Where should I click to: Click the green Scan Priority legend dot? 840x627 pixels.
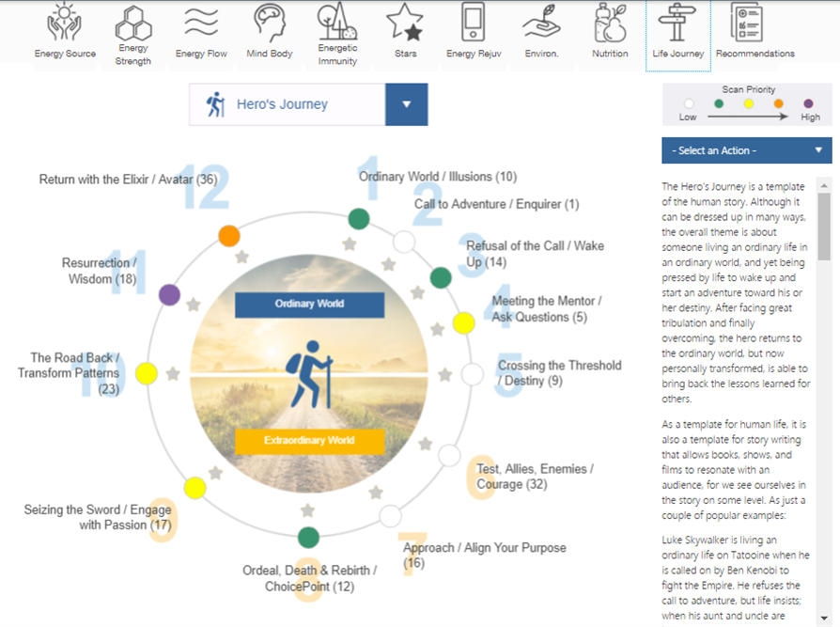coord(719,103)
